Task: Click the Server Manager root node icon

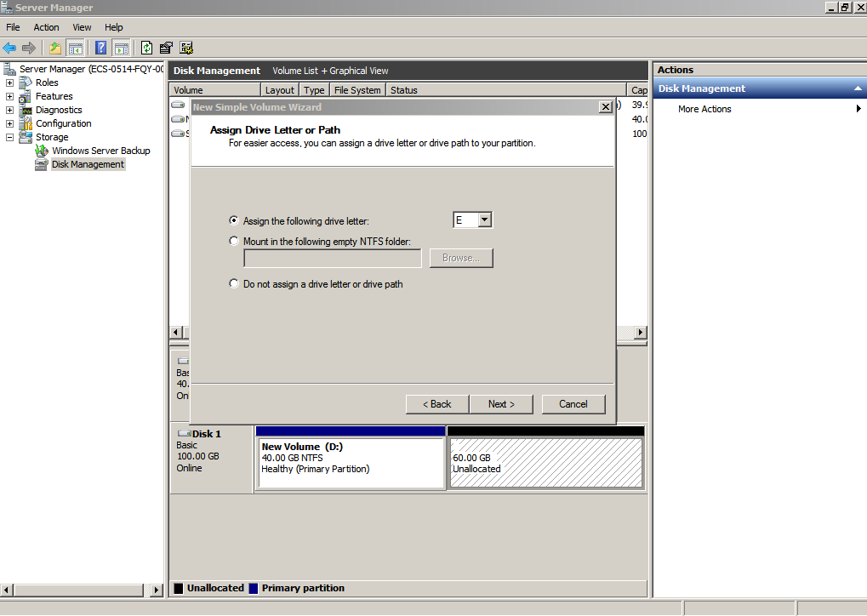Action: tap(9, 69)
